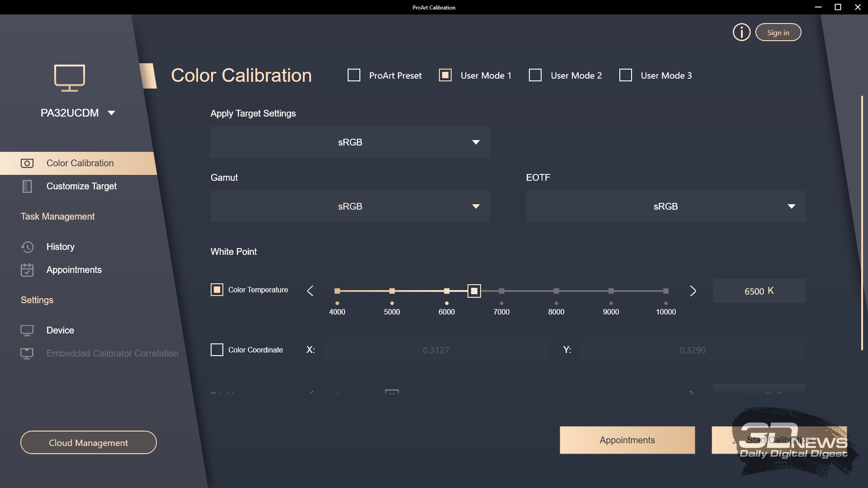The image size is (868, 488).
Task: Click the vertical scrollbar on the right
Action: 862,223
